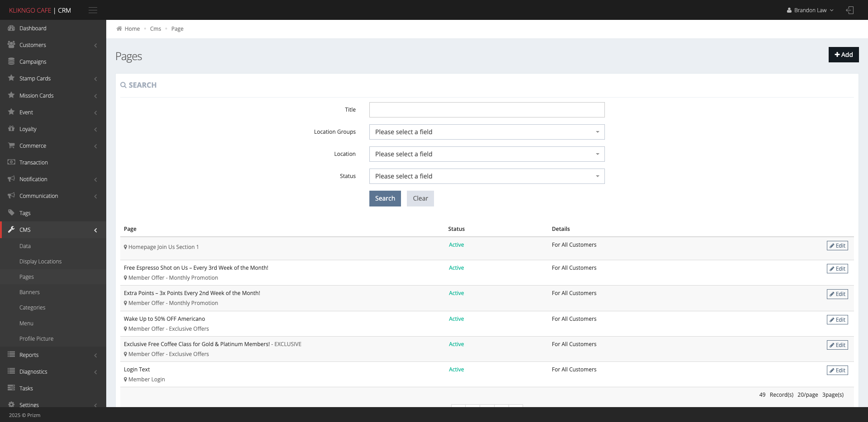Click the logout icon in top bar
868x422 pixels.
click(x=850, y=10)
